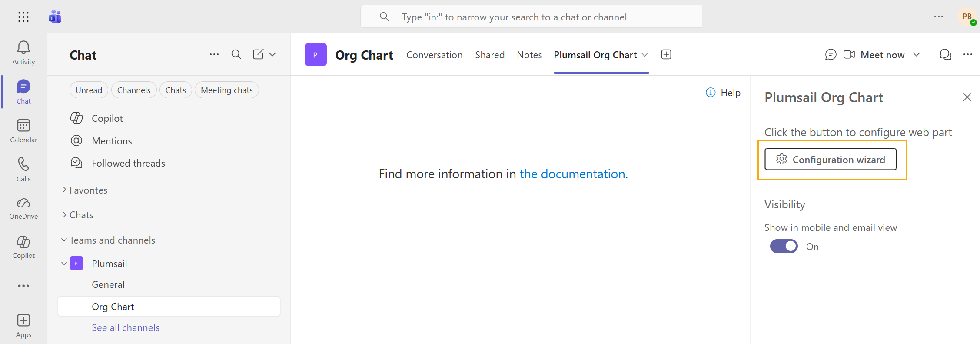Open the PB profile avatar menu

pos(967,17)
